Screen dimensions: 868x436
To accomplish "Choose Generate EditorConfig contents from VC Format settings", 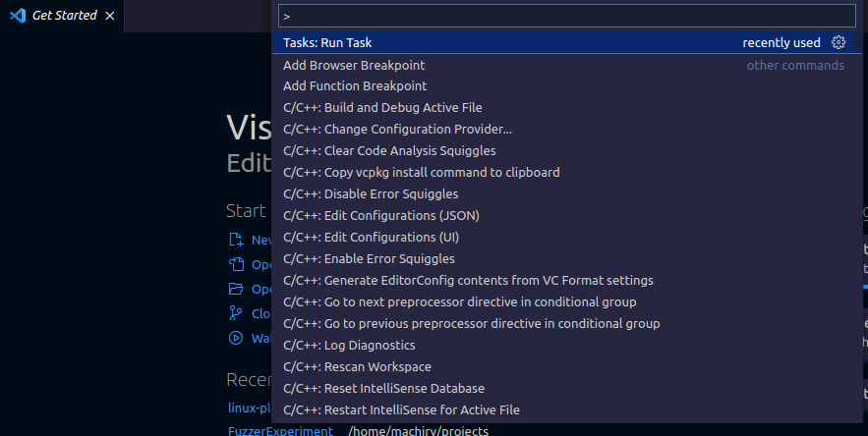I will (x=567, y=281).
